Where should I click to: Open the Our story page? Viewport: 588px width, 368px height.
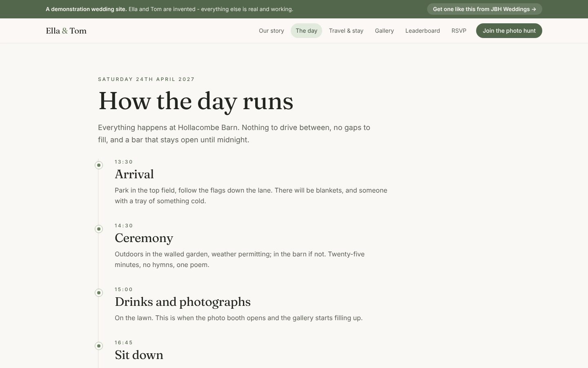[271, 31]
